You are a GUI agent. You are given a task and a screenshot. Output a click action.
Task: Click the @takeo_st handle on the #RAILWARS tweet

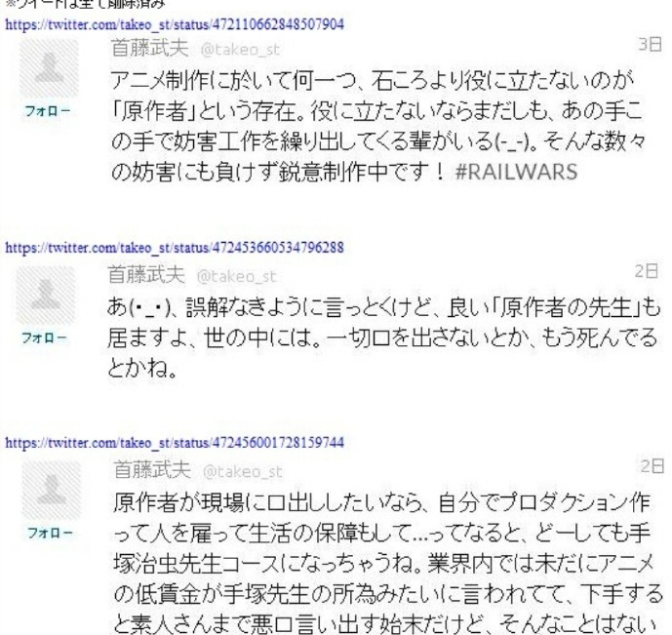[240, 50]
